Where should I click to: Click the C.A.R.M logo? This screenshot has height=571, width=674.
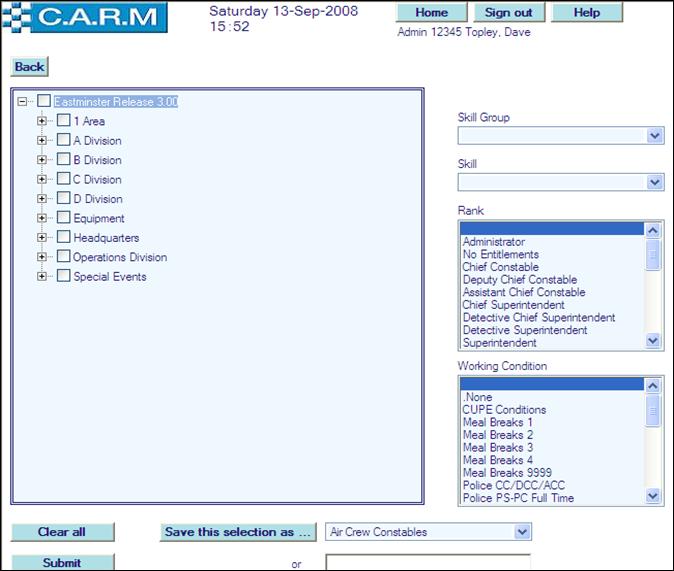(84, 17)
